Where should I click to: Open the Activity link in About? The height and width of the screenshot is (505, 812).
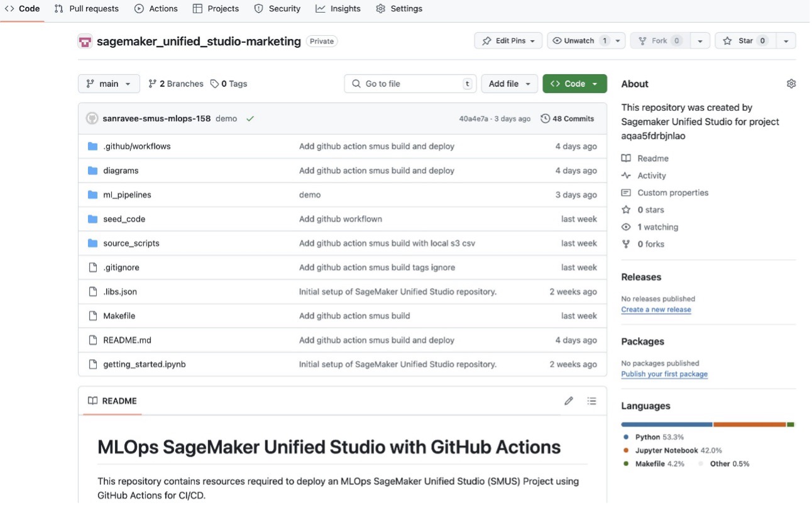[x=644, y=175]
